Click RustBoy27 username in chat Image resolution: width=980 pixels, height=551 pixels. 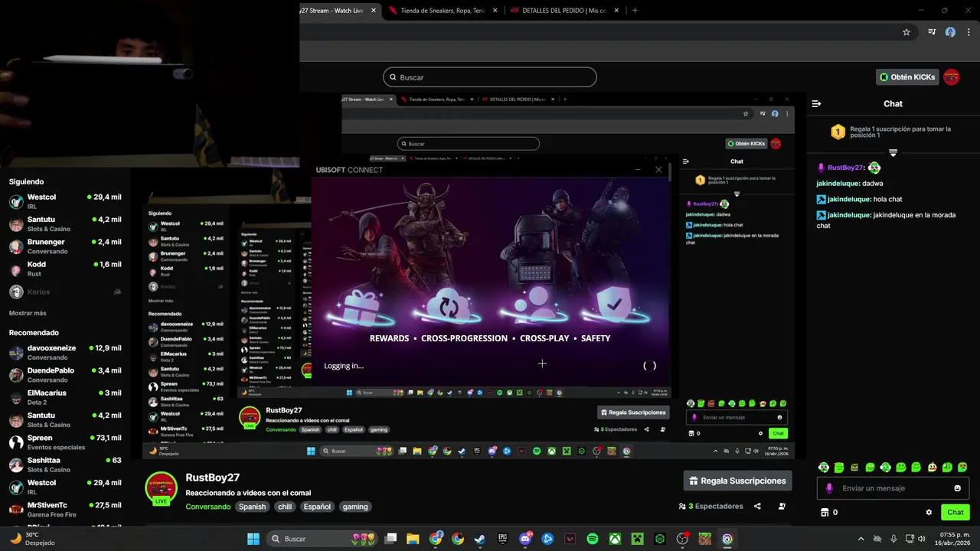[845, 168]
